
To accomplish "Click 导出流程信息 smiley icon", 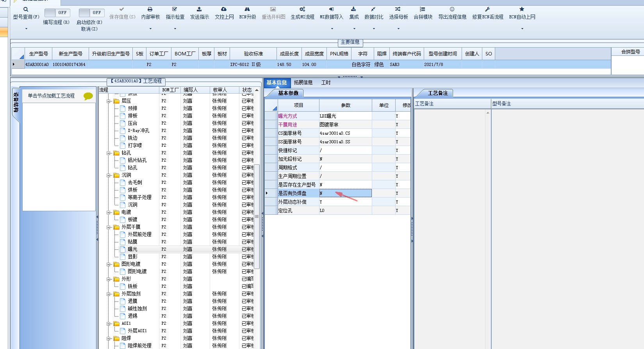I will pyautogui.click(x=452, y=9).
